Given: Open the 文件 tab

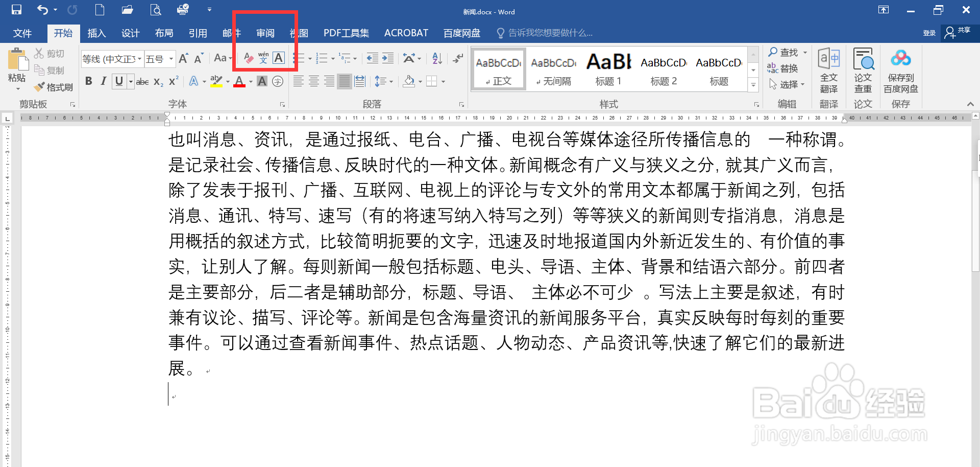Looking at the screenshot, I should click(x=22, y=33).
